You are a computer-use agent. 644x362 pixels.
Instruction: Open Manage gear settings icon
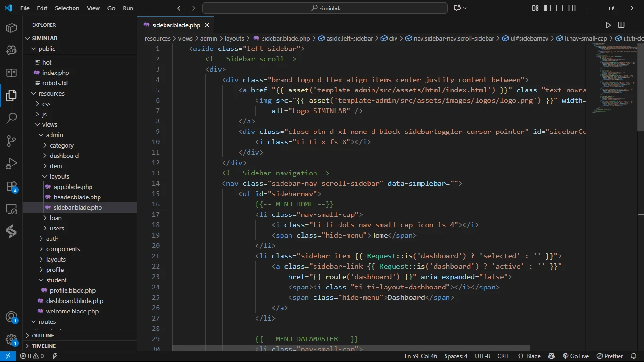(11, 339)
